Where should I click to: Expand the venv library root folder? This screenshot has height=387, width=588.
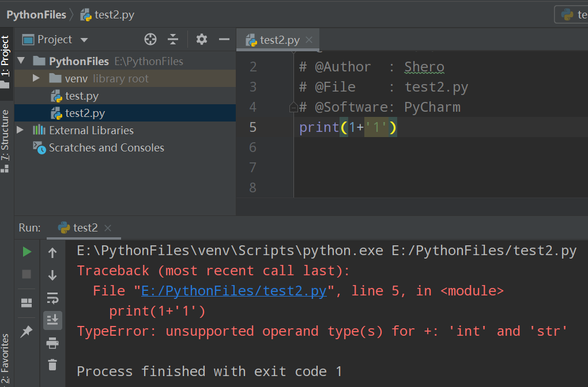[36, 78]
